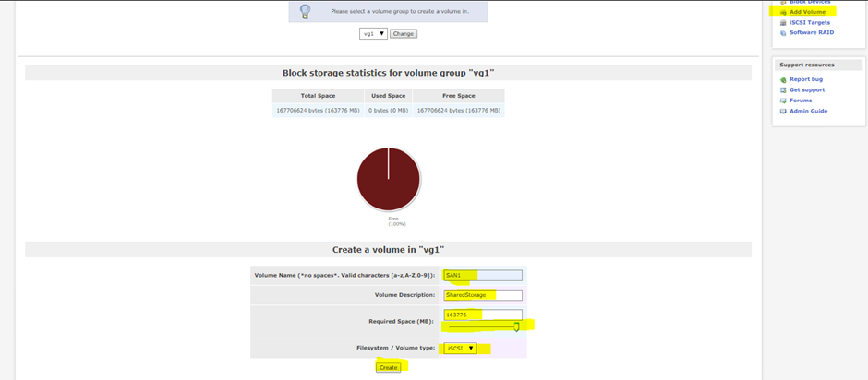Viewport: 868px width, 380px height.
Task: Click the iSCSI Targets icon
Action: pyautogui.click(x=783, y=23)
